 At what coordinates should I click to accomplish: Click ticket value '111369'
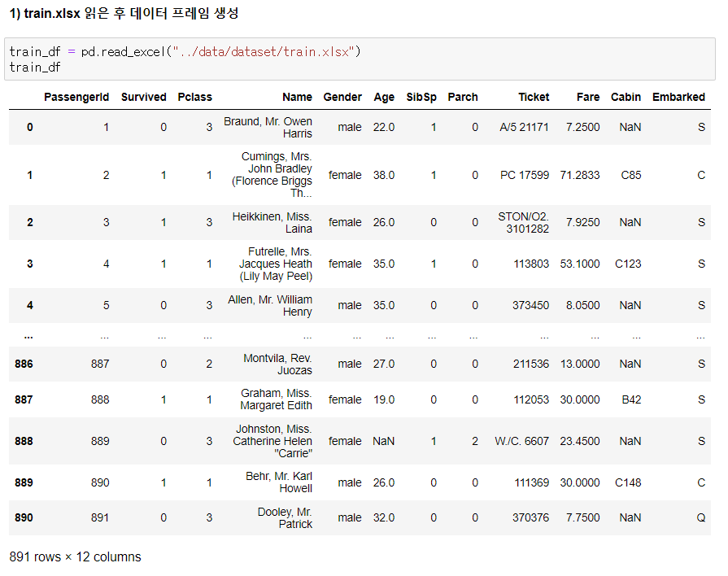532,482
